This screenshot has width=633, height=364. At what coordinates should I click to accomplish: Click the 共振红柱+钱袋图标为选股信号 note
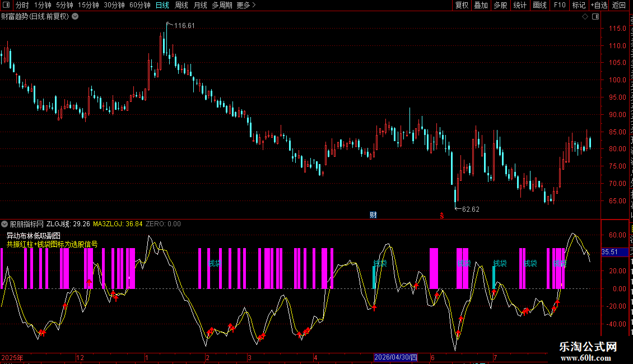point(52,244)
